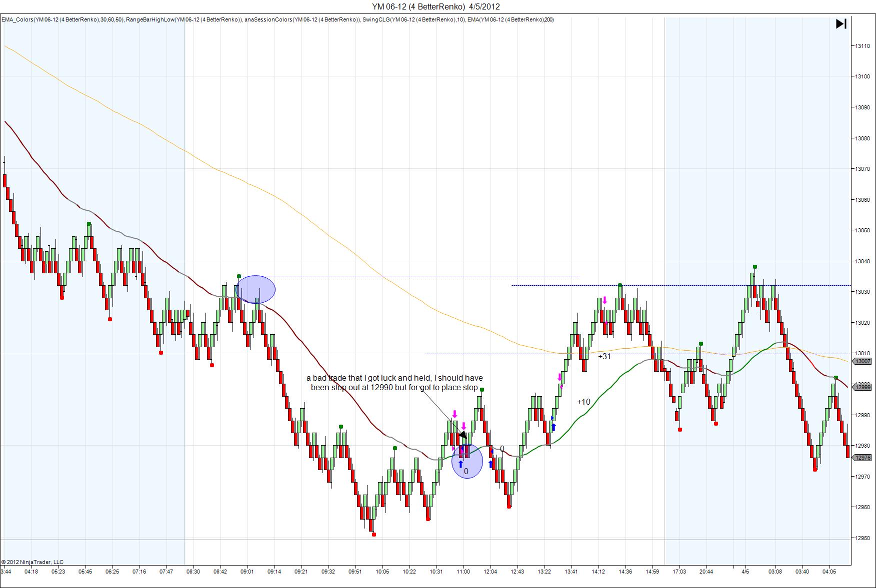Image resolution: width=876 pixels, height=588 pixels.
Task: Click the 10:05 time axis label
Action: [x=382, y=572]
